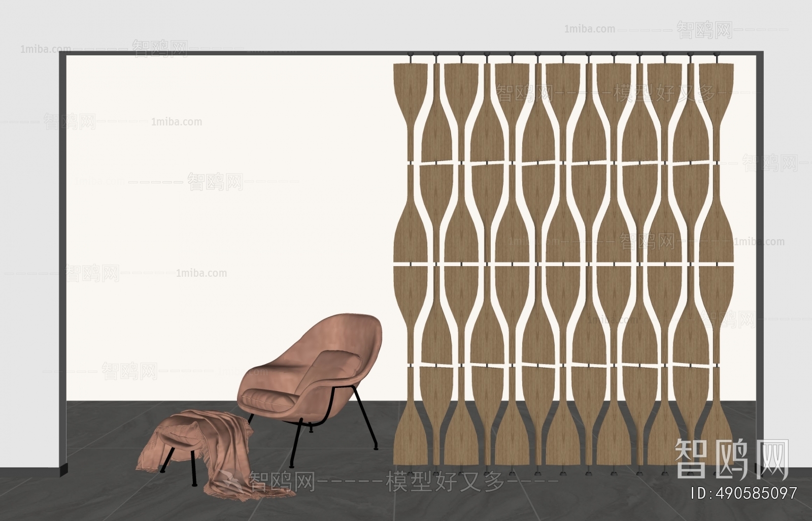Click the wooden wavy partition screen
Screen dimensions: 812x521
tap(563, 264)
